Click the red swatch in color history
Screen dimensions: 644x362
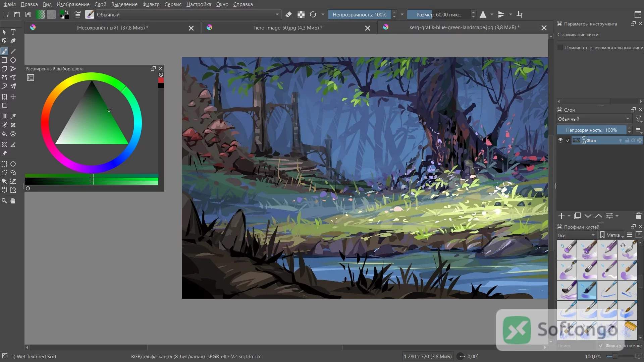coord(161,80)
